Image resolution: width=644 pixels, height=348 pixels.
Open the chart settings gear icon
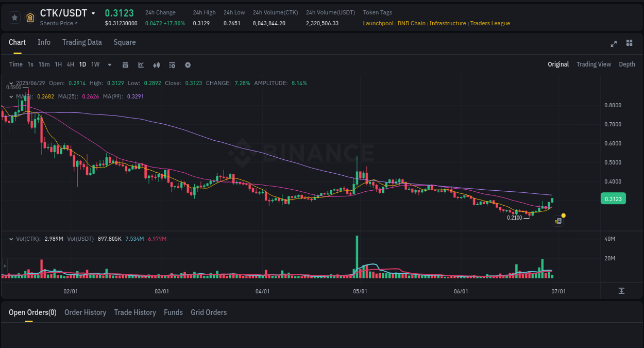(188, 64)
